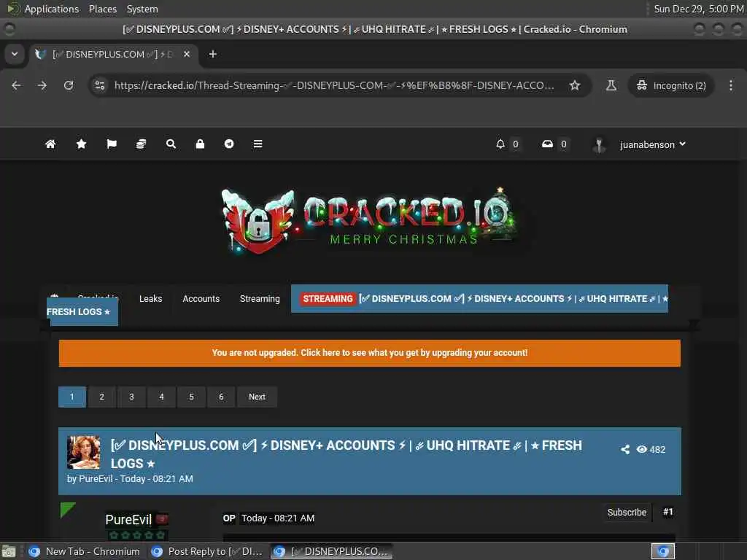This screenshot has width=747, height=560.
Task: Go to page 5 of thread
Action: (x=191, y=397)
